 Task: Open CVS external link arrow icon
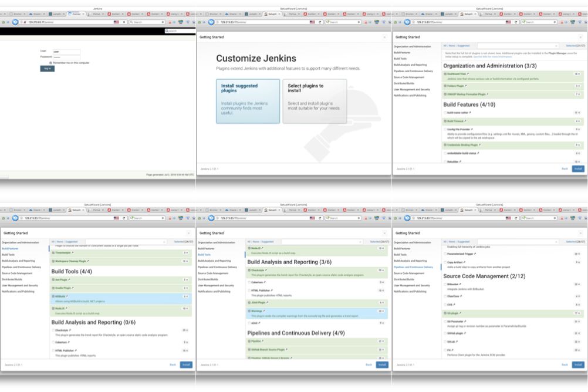455,305
